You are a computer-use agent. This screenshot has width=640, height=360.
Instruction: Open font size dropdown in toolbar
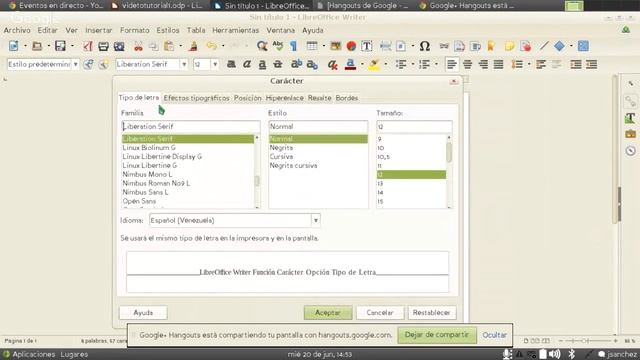pyautogui.click(x=215, y=64)
